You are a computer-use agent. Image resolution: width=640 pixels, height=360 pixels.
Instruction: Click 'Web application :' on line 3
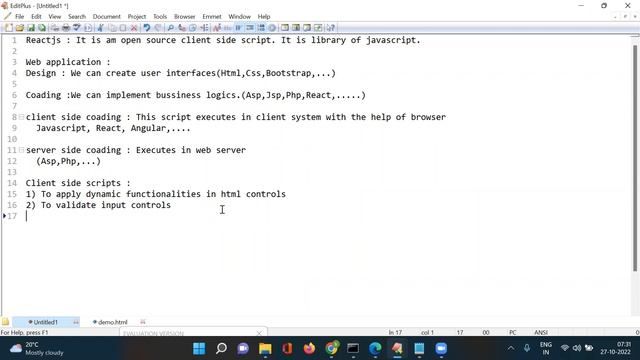click(68, 62)
